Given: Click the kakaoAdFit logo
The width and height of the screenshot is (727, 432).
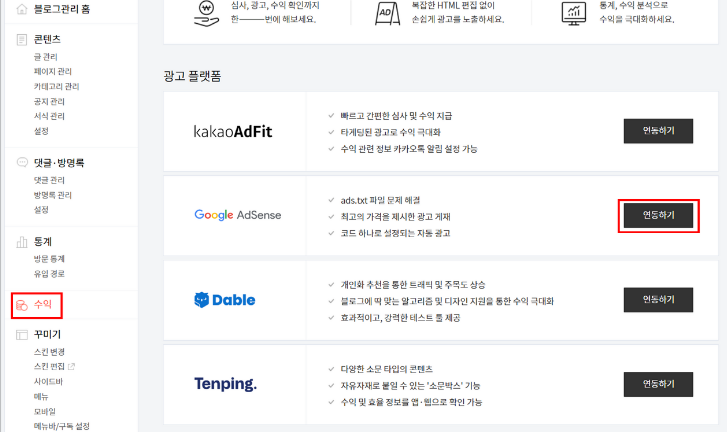Looking at the screenshot, I should (233, 132).
